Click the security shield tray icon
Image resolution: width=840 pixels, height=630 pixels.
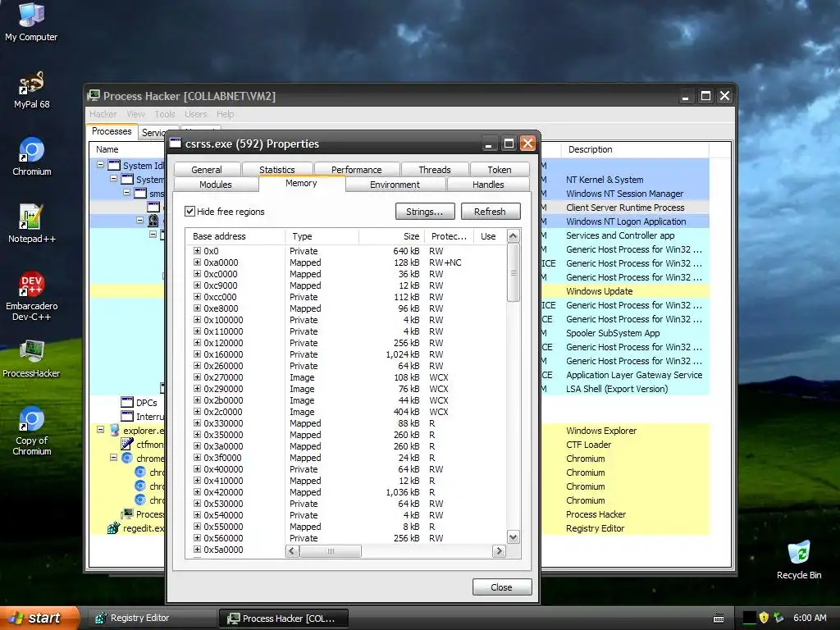click(x=764, y=618)
